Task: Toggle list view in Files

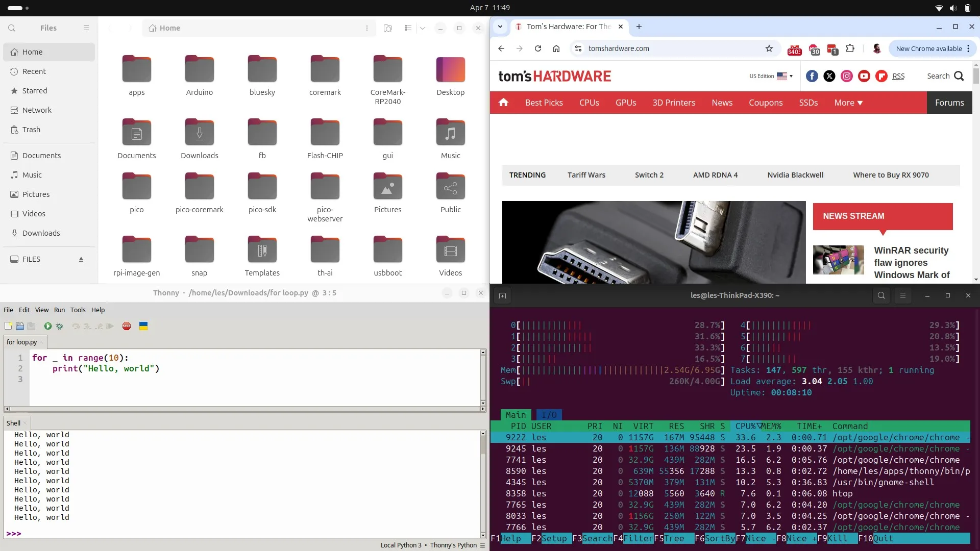Action: [x=408, y=28]
